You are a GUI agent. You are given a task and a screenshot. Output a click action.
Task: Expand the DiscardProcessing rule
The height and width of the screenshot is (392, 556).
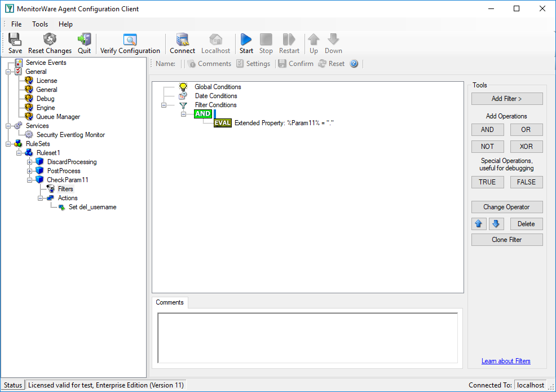point(29,162)
